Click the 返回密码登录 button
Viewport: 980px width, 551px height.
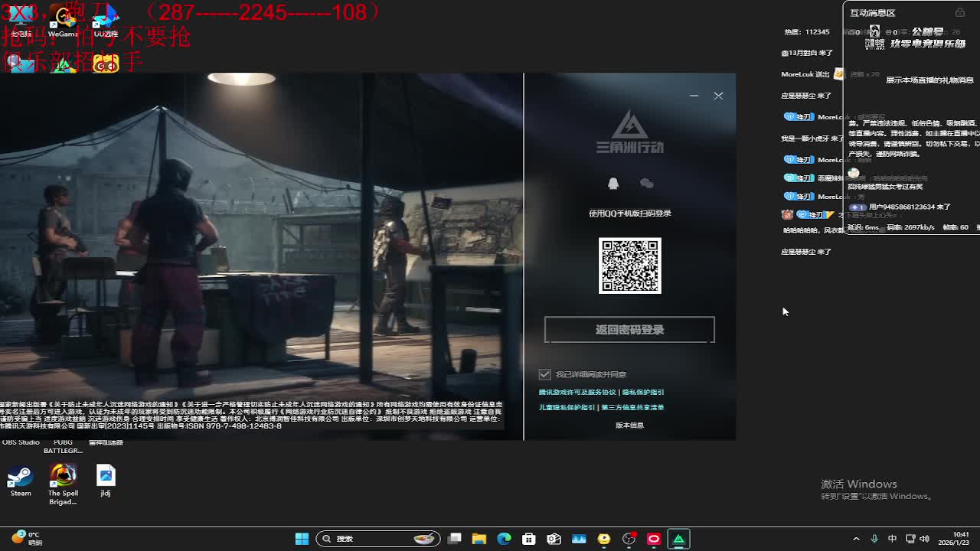pos(629,330)
